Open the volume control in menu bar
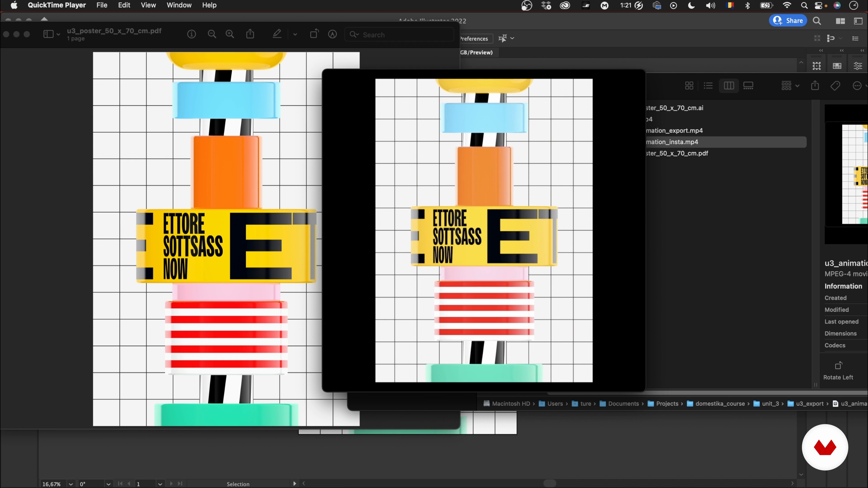The image size is (868, 488). [710, 5]
